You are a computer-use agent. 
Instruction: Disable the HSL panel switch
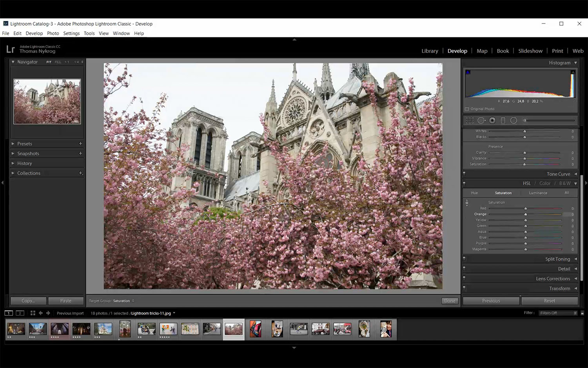pos(464,183)
